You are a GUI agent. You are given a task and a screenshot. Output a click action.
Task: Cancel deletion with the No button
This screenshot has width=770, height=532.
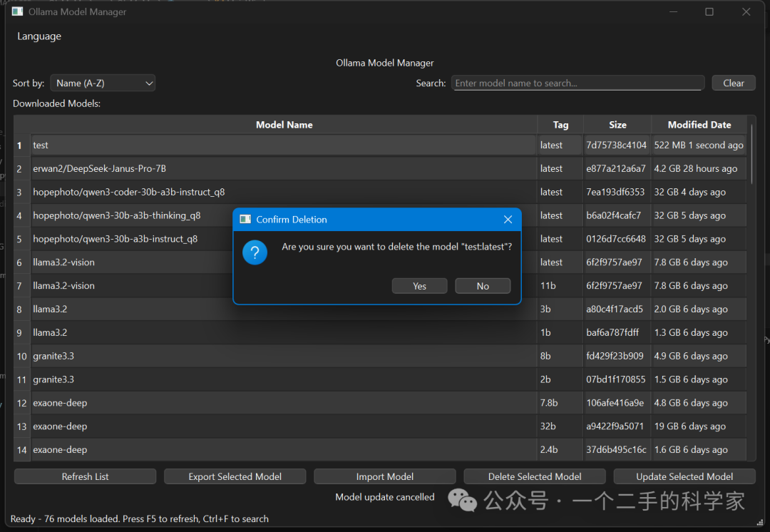pos(483,286)
